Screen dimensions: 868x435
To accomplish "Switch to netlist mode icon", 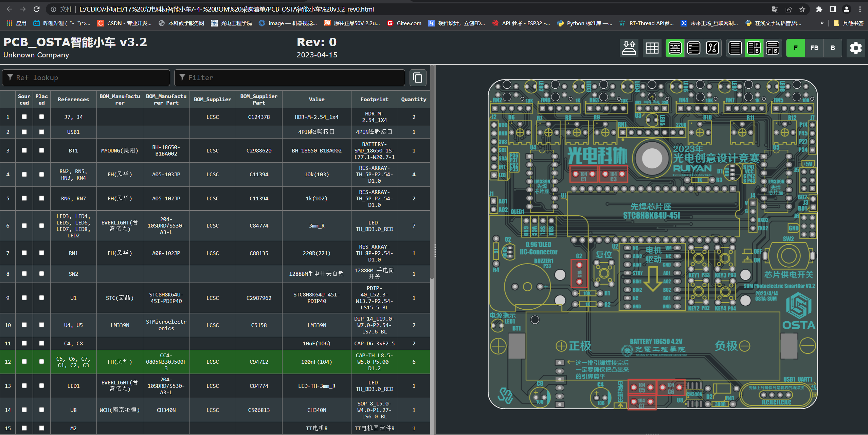I will (x=712, y=48).
